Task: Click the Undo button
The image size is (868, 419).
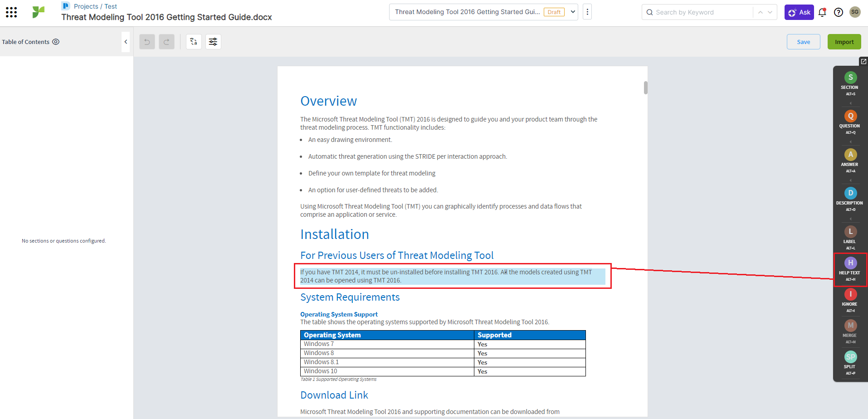Action: [x=147, y=42]
